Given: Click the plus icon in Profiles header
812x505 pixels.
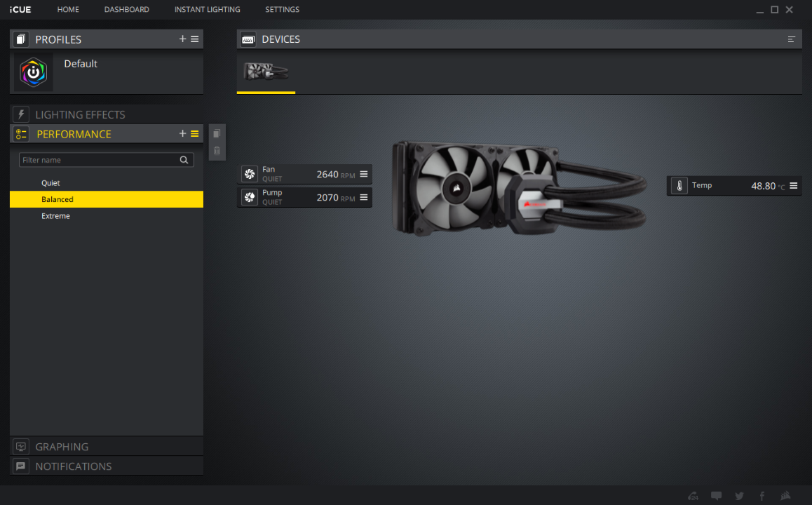Looking at the screenshot, I should [x=182, y=39].
